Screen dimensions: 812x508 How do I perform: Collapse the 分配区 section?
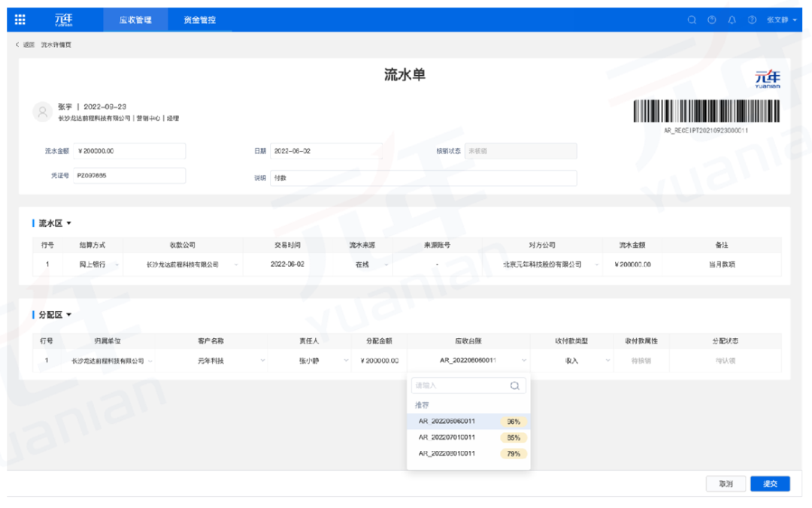click(69, 315)
